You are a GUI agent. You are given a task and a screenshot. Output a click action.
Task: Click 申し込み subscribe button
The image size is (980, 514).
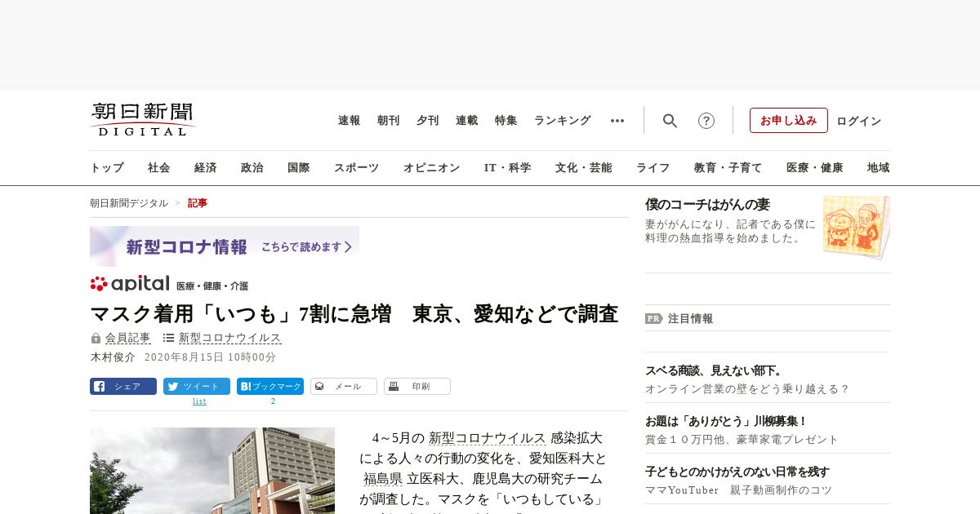(x=789, y=120)
